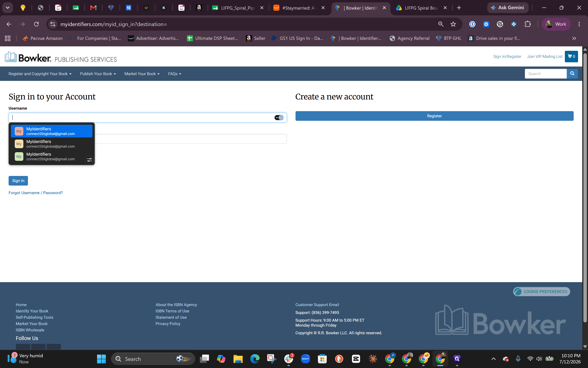The height and width of the screenshot is (368, 588).
Task: Open the Gmail pinned tab
Action: (x=93, y=8)
